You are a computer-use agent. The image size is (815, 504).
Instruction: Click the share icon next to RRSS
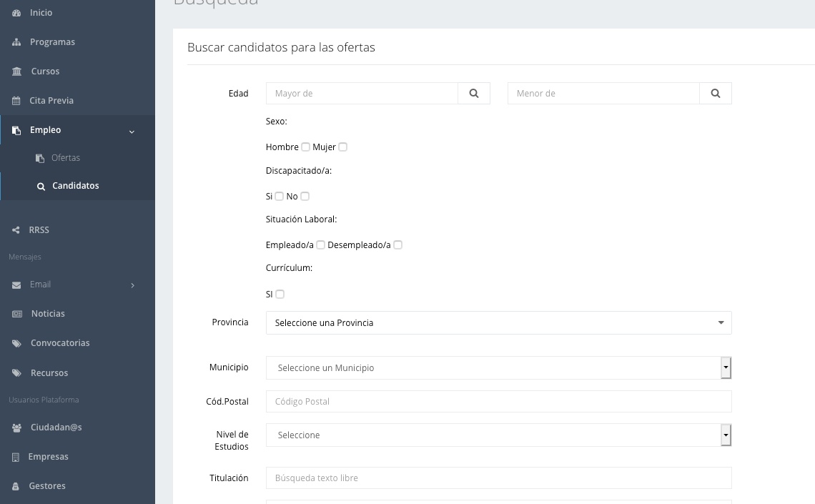tap(16, 230)
